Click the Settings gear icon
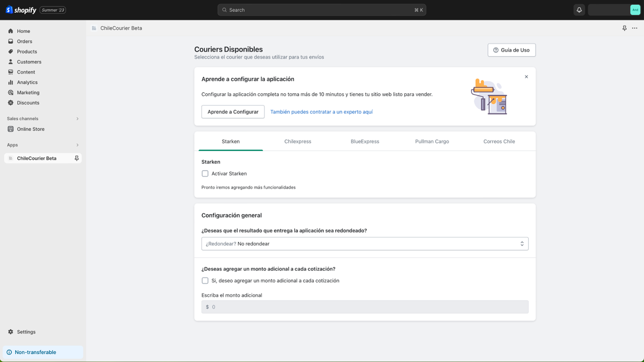The height and width of the screenshot is (362, 644). pyautogui.click(x=10, y=332)
